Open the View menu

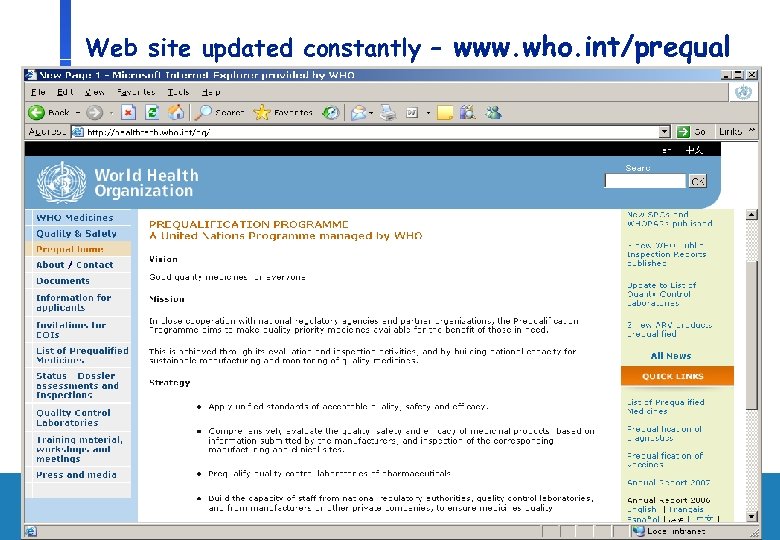coord(95,92)
